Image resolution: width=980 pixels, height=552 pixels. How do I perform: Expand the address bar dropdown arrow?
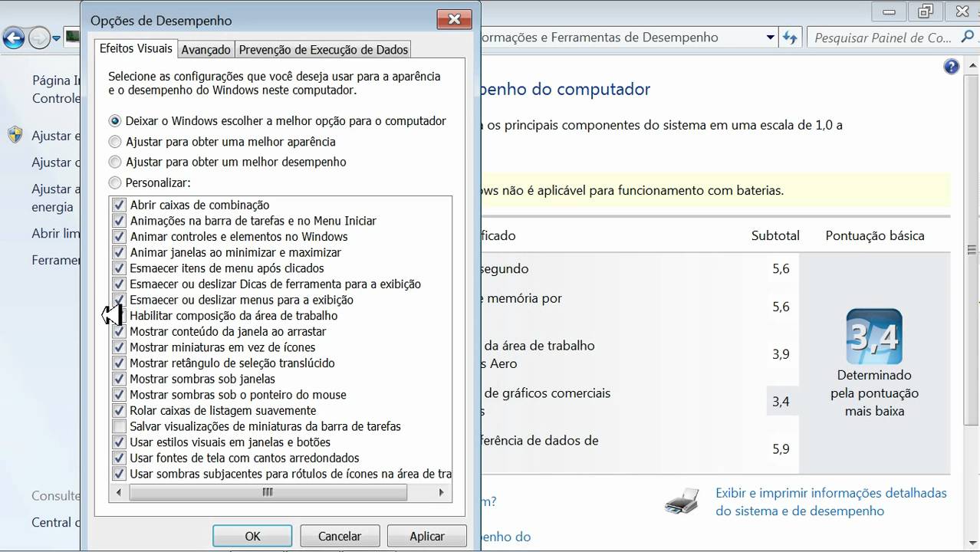coord(770,38)
